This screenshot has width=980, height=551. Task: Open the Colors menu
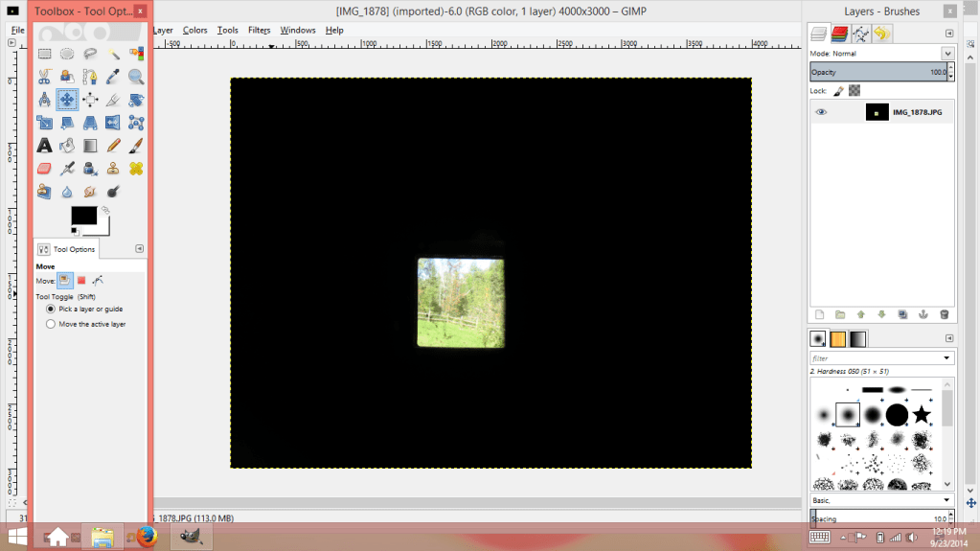[194, 30]
